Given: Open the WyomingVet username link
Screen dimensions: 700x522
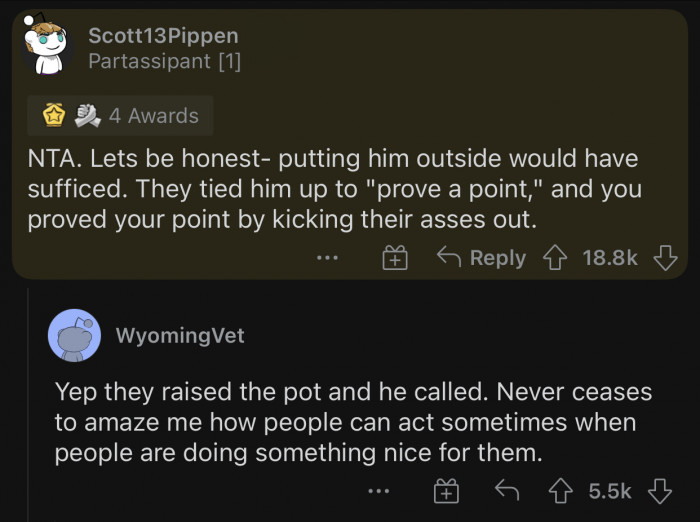Looking at the screenshot, I should [x=180, y=336].
